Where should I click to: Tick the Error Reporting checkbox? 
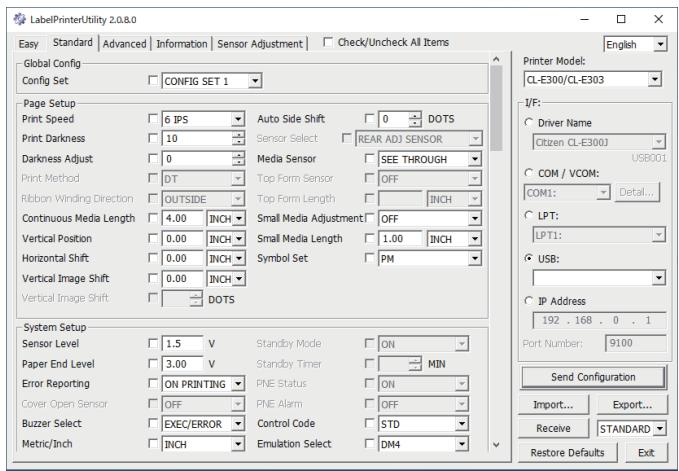[153, 383]
